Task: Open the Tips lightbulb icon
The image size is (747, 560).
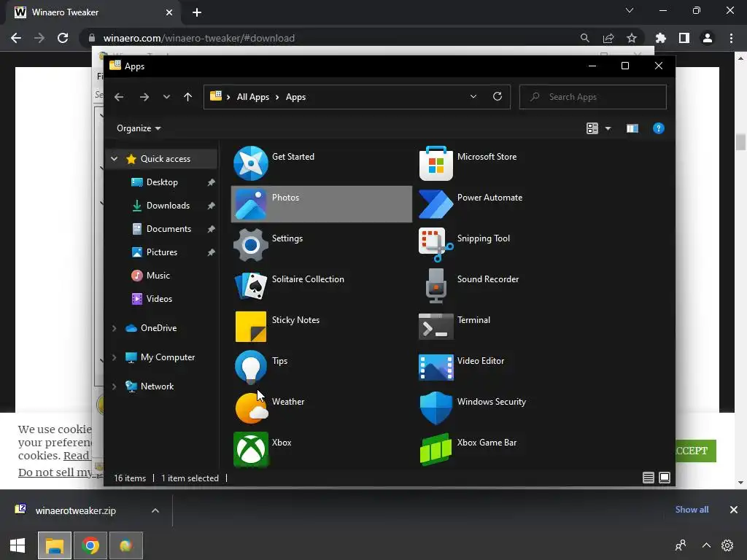Action: coord(251,367)
